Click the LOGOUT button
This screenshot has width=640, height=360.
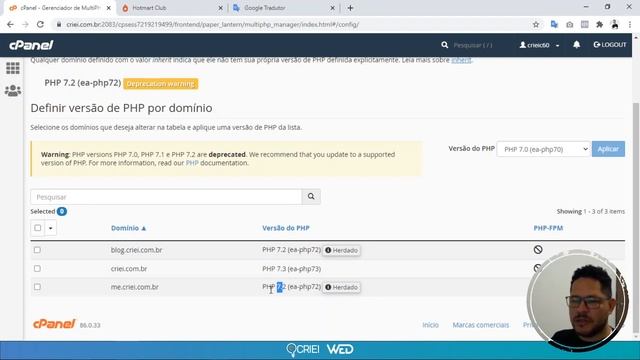click(x=610, y=44)
